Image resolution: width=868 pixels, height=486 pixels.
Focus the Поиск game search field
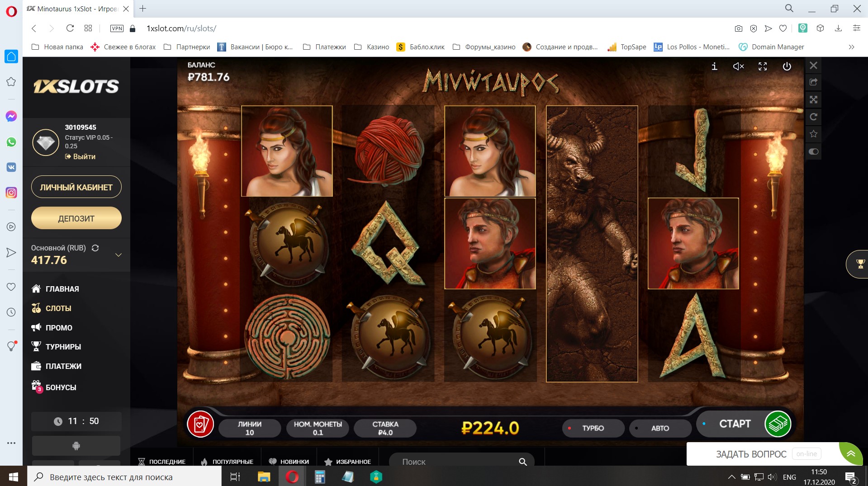(x=461, y=461)
